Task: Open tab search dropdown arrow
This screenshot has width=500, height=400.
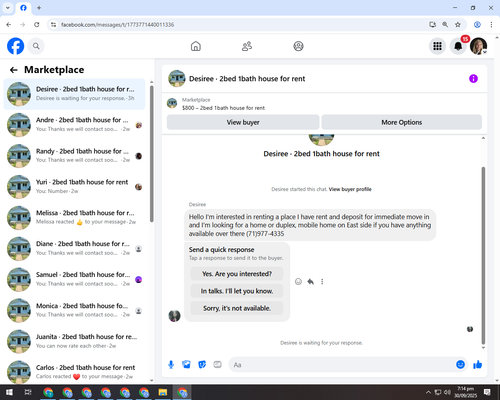Action: [x=8, y=8]
